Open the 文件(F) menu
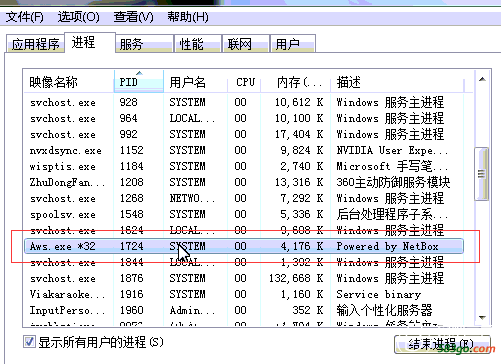This screenshot has height=364, width=501. pyautogui.click(x=25, y=17)
